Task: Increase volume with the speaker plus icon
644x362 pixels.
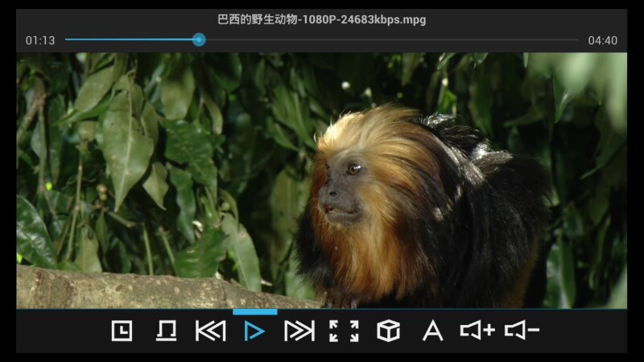Action: [477, 331]
